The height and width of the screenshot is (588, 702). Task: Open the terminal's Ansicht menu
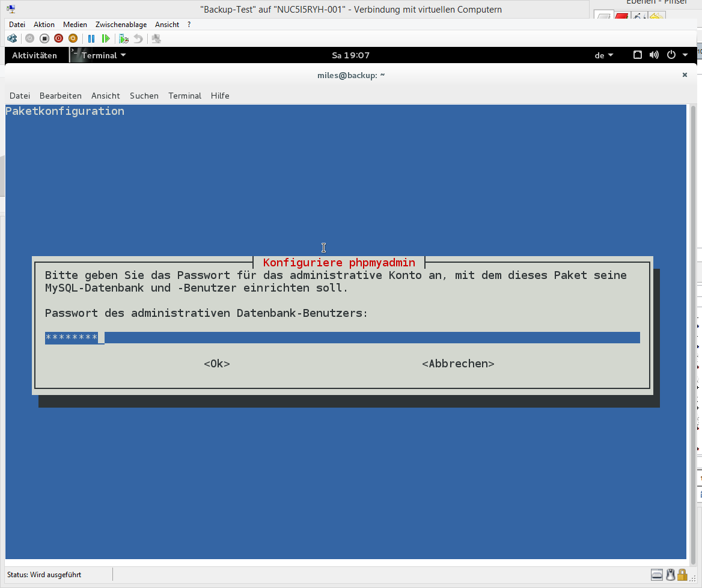[x=106, y=96]
